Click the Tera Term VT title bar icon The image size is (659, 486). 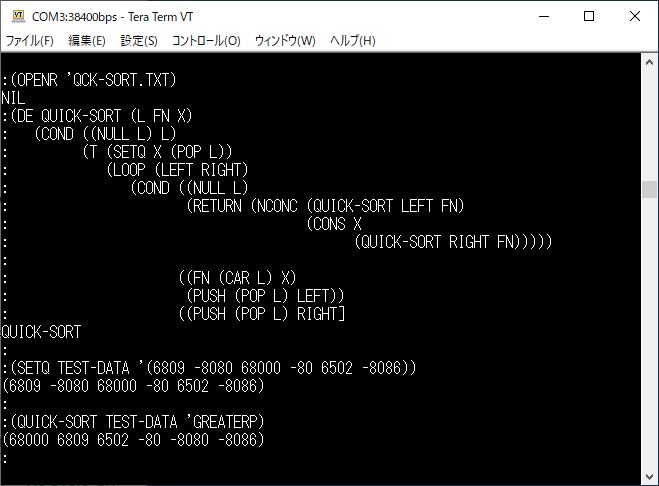[x=18, y=16]
